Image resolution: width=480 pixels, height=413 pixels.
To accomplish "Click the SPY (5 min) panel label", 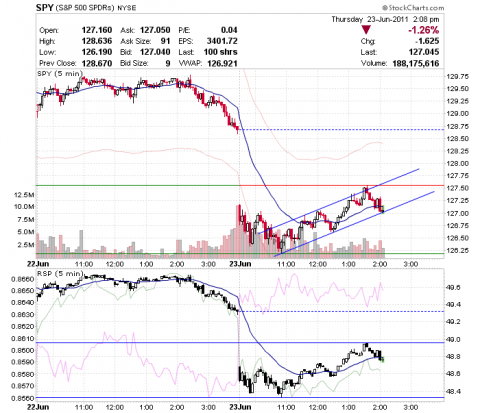I will click(x=60, y=74).
